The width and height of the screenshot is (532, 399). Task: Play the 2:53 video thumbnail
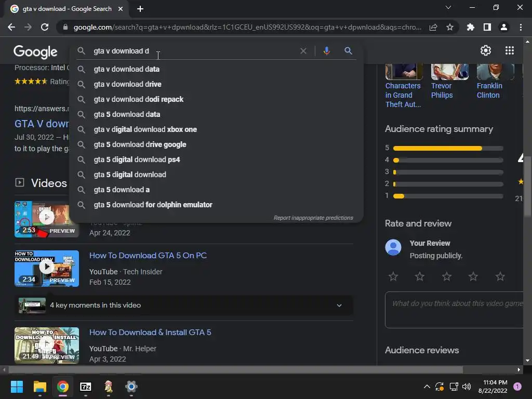click(x=46, y=219)
